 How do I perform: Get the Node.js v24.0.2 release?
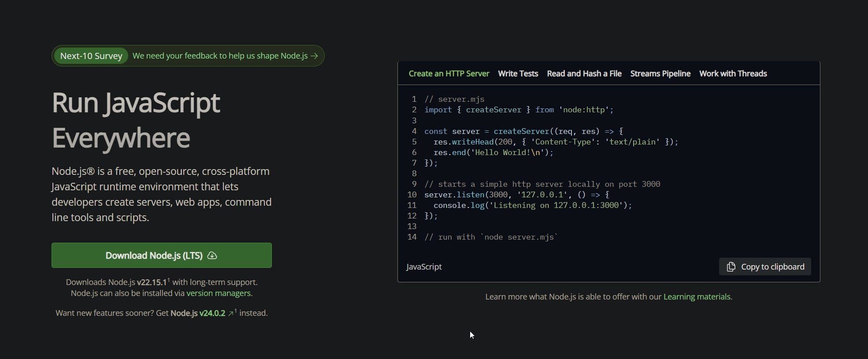click(x=197, y=313)
